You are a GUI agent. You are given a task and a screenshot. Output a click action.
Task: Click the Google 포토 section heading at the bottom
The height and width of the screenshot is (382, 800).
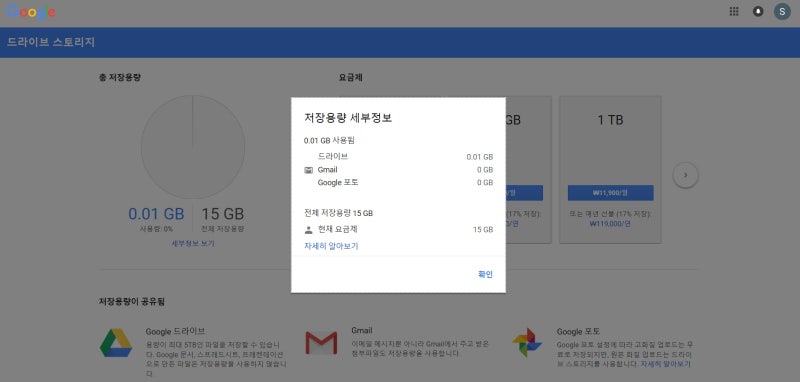[578, 332]
